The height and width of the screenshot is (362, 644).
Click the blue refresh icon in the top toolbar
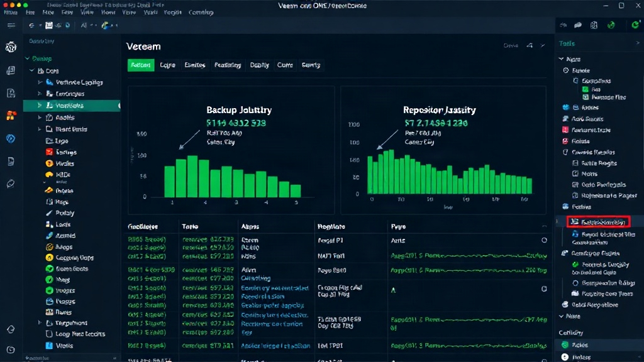tap(67, 25)
